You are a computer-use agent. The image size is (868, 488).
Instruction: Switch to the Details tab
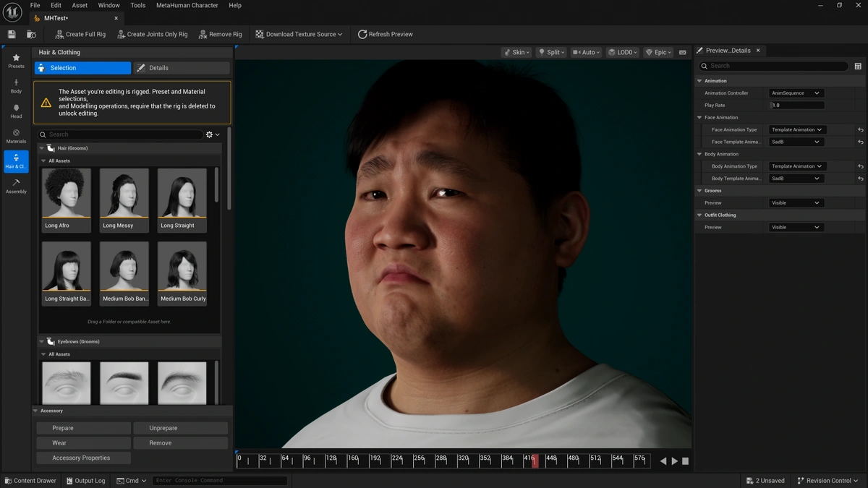tap(182, 68)
